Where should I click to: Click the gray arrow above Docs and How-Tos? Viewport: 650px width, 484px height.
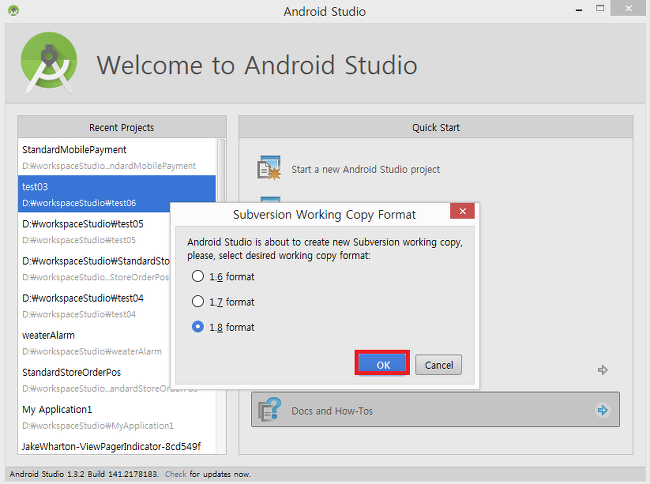tap(603, 370)
